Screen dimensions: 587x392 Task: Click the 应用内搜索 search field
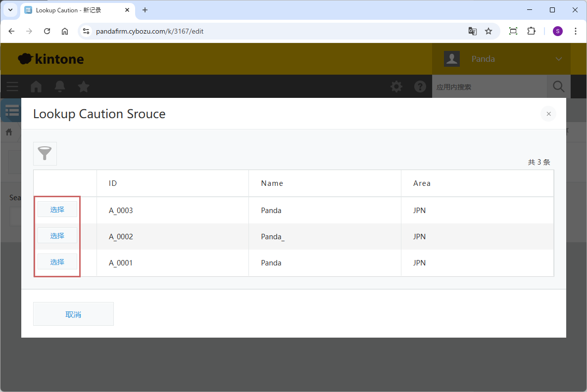[x=489, y=87]
